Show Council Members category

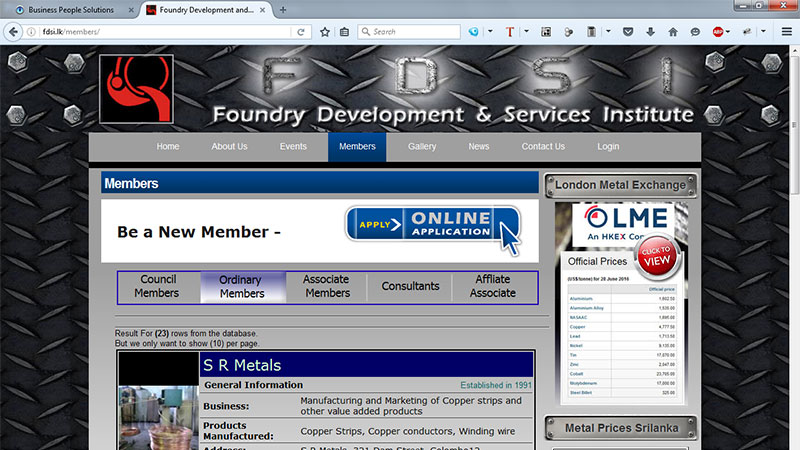[158, 286]
